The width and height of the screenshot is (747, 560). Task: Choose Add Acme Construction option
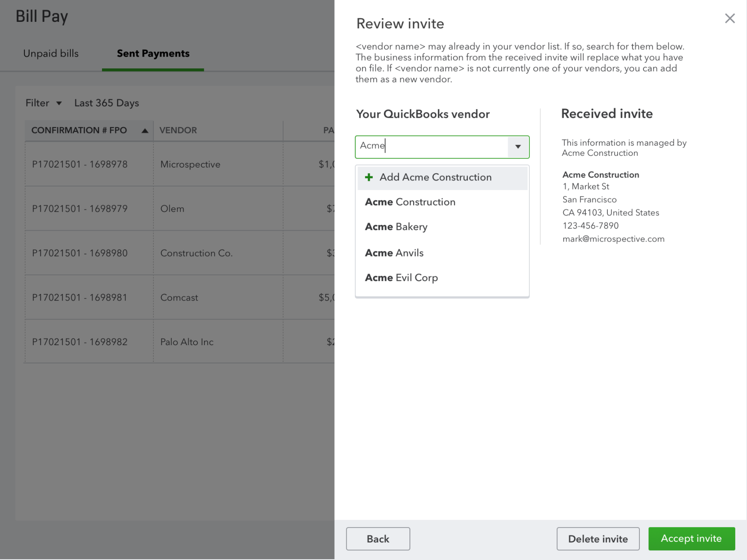(442, 177)
